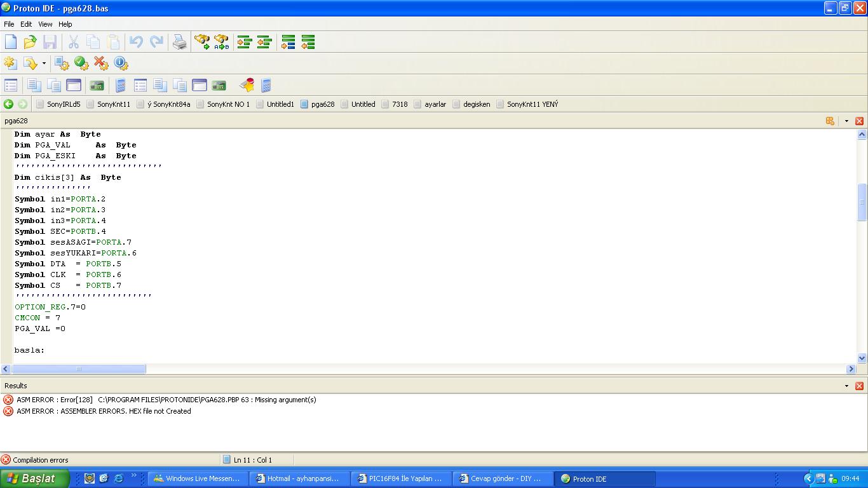This screenshot has width=868, height=488.
Task: Click the Increase Indent icon
Action: pyautogui.click(x=244, y=43)
